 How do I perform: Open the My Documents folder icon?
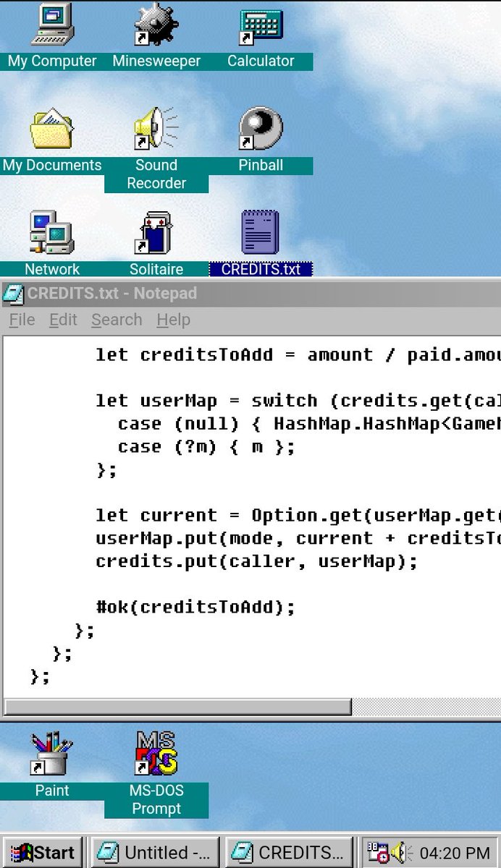[x=52, y=130]
